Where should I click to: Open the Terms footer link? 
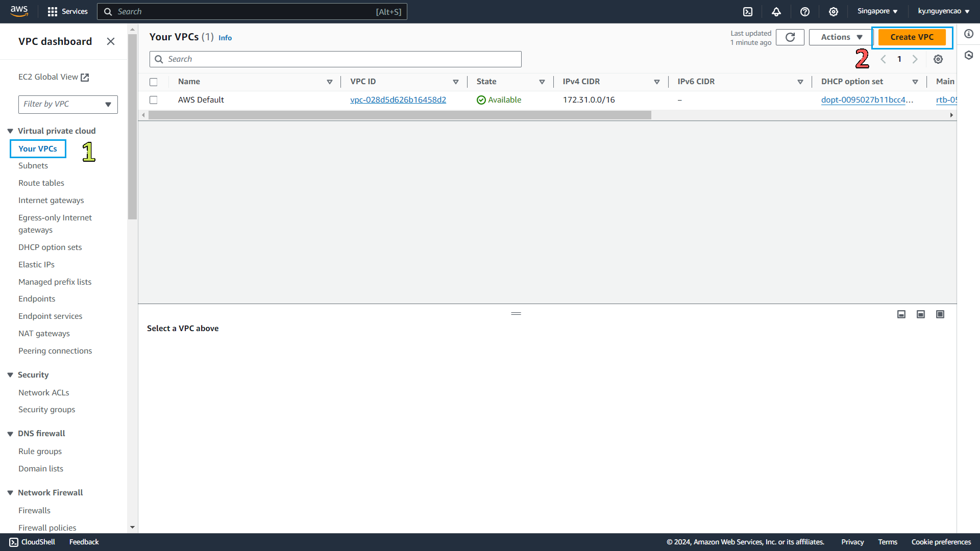(888, 542)
